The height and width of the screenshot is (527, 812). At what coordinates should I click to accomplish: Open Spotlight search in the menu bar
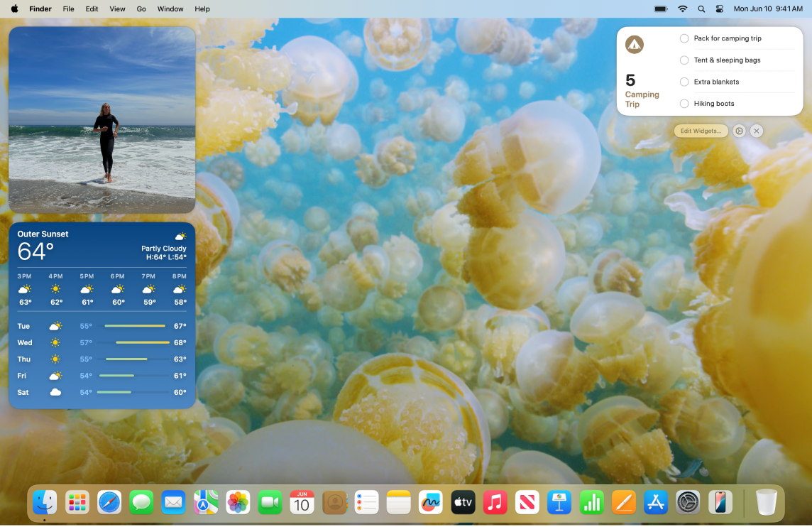point(700,9)
